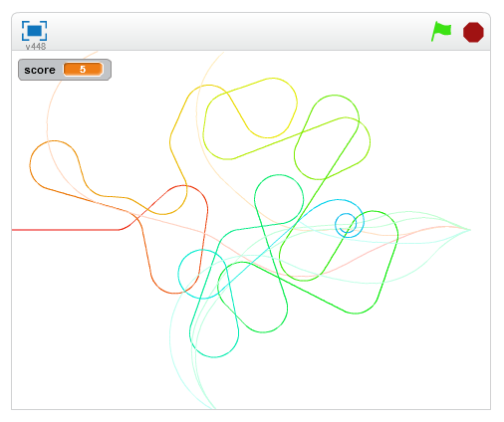The width and height of the screenshot is (504, 422).
Task: Click the green flag to start
Action: (441, 31)
